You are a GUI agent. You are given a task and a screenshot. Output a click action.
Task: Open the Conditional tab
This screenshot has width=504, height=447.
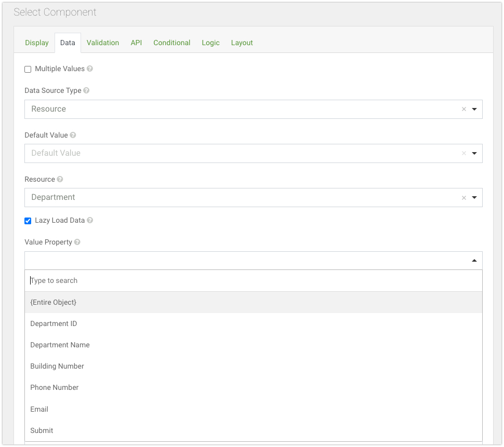[x=171, y=43]
